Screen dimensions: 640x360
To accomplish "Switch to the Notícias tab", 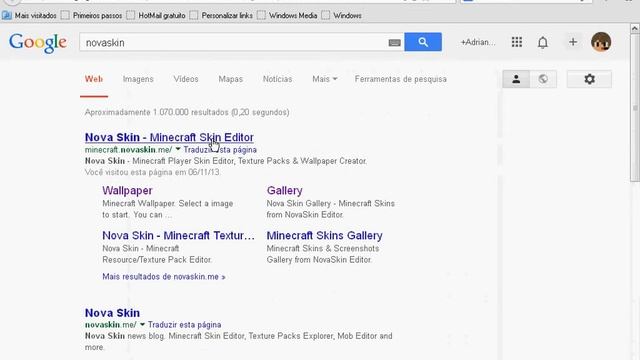I will (278, 79).
